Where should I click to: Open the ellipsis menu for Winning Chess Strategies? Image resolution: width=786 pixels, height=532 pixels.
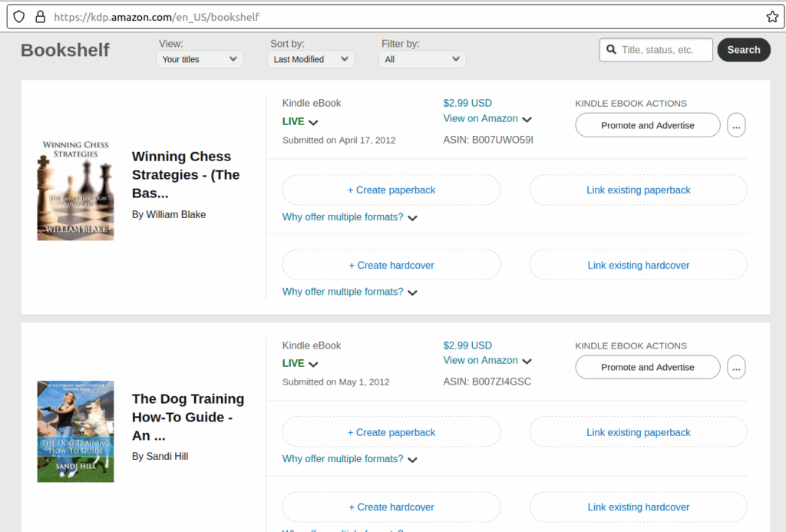[x=736, y=125]
